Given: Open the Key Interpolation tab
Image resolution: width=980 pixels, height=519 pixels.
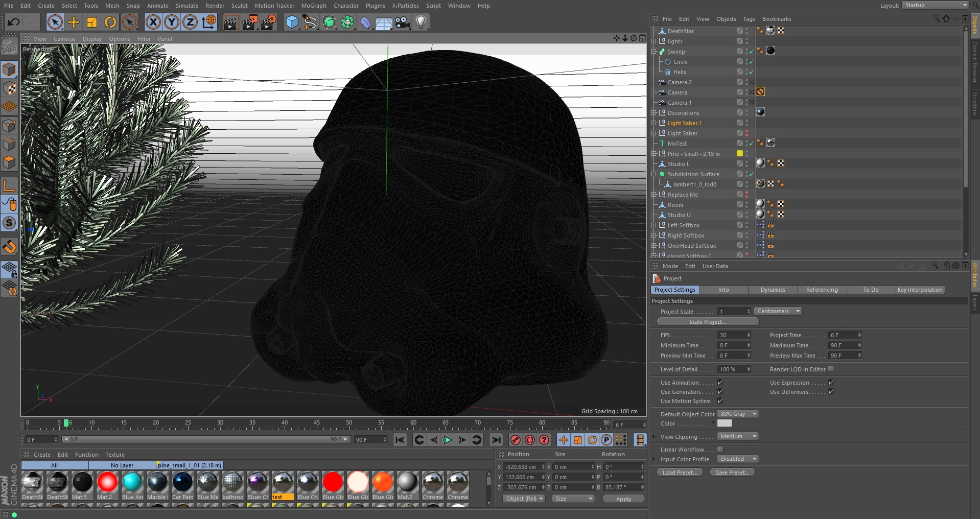Looking at the screenshot, I should coord(920,290).
